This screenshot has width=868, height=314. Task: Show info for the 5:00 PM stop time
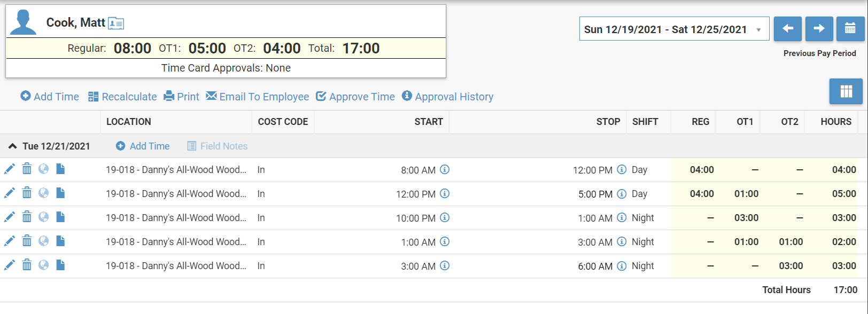coord(622,193)
